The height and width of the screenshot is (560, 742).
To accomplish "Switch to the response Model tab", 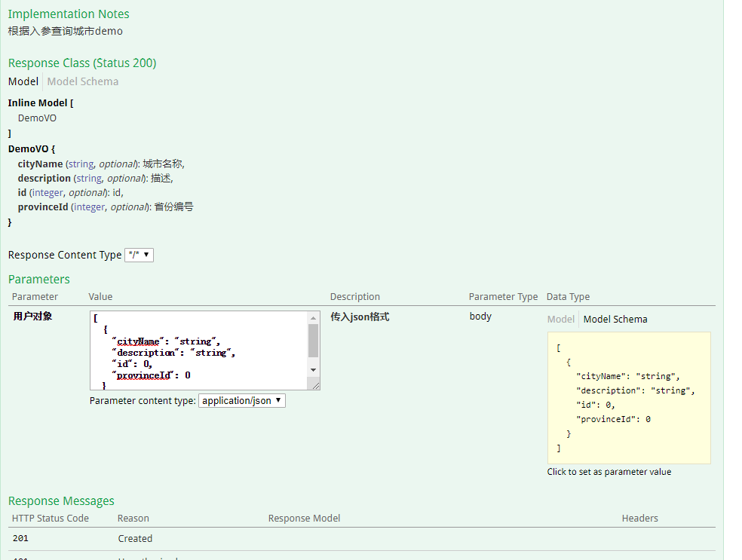I will [x=23, y=81].
